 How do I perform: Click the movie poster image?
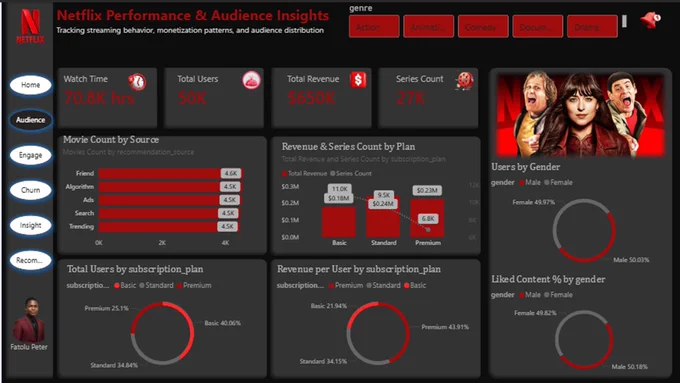point(580,115)
